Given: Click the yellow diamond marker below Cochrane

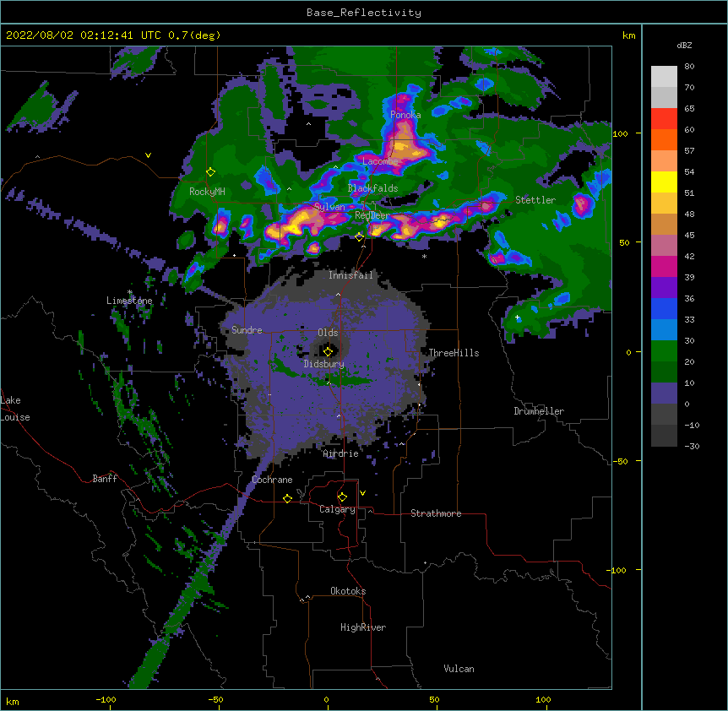Looking at the screenshot, I should coord(287,498).
